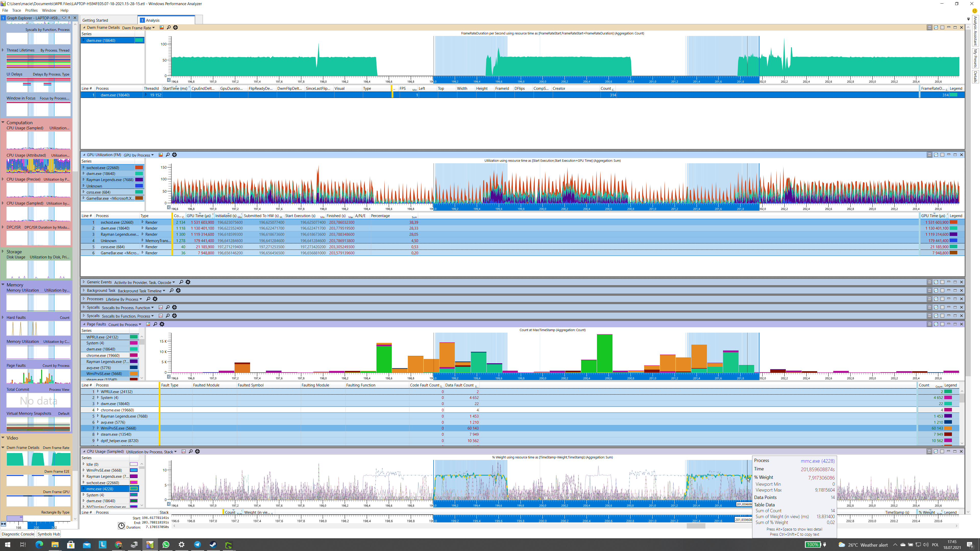Screen dimensions: 980x551
Task: Open search in GPU Utilization panel
Action: point(168,155)
